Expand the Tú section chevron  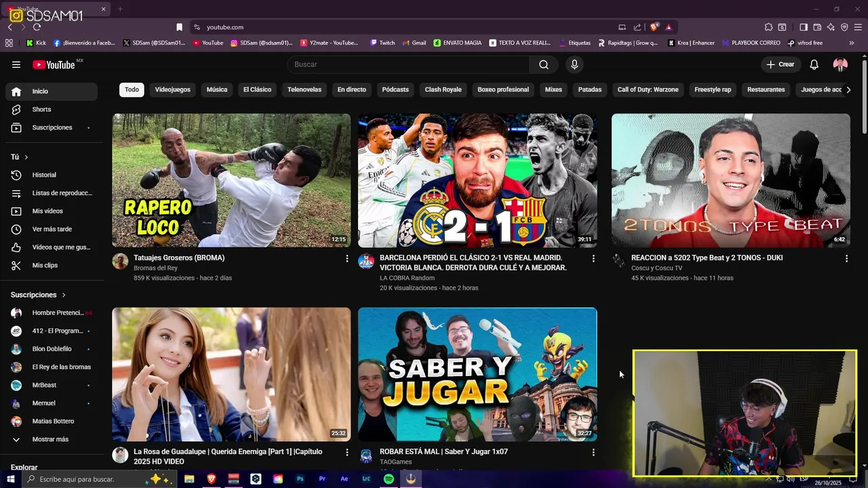pyautogui.click(x=26, y=157)
